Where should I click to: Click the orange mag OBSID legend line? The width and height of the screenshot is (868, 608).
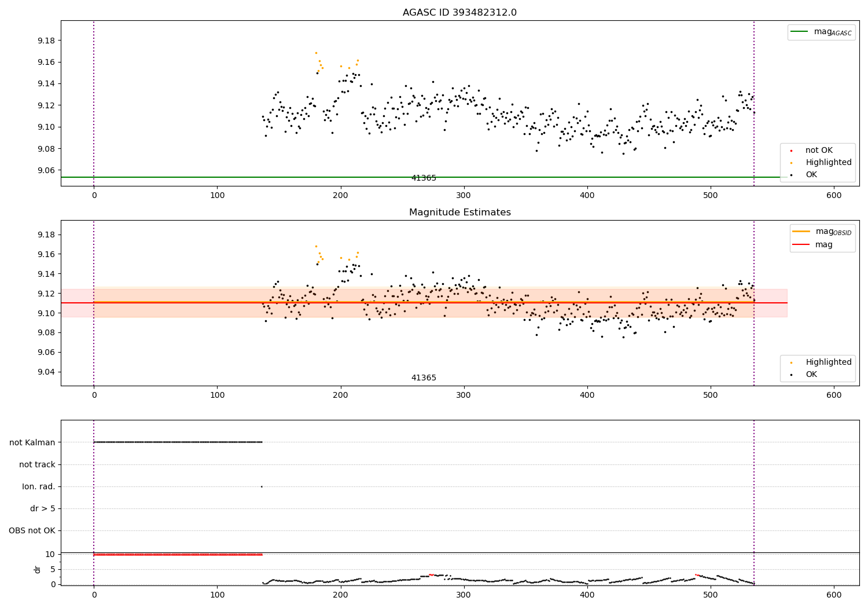click(x=801, y=232)
